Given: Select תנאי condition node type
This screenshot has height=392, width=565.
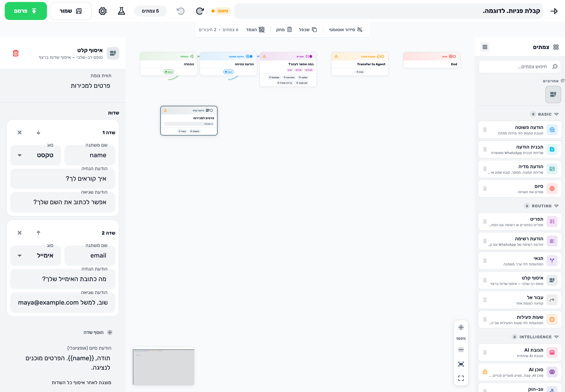Looking at the screenshot, I should click(x=520, y=261).
